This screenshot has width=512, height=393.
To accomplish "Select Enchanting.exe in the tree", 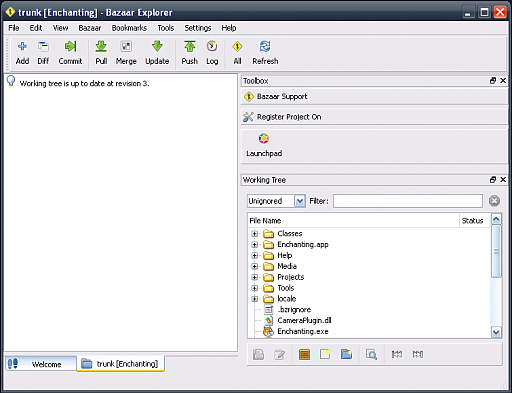I will (303, 332).
